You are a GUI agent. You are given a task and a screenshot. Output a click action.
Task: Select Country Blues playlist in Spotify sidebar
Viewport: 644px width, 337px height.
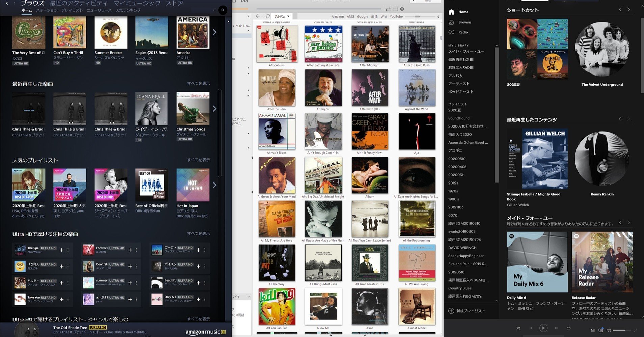click(460, 288)
